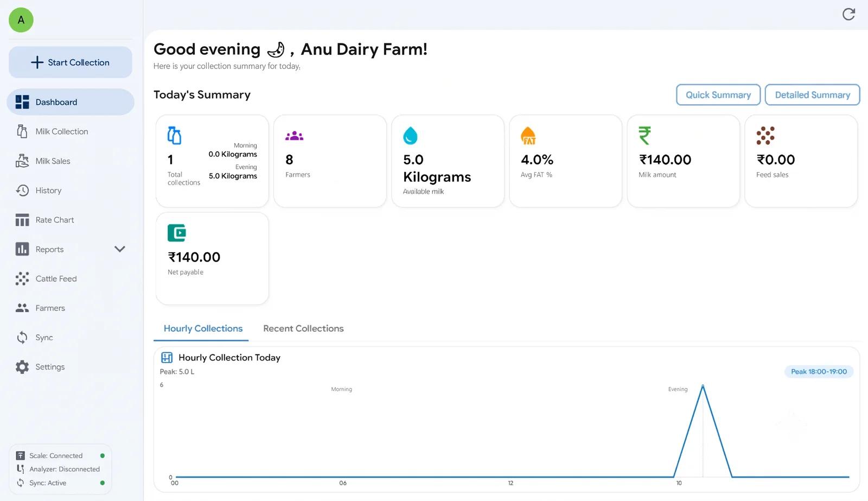The height and width of the screenshot is (501, 868).
Task: Click the 5.0 Kilograms evening collection value
Action: [233, 176]
